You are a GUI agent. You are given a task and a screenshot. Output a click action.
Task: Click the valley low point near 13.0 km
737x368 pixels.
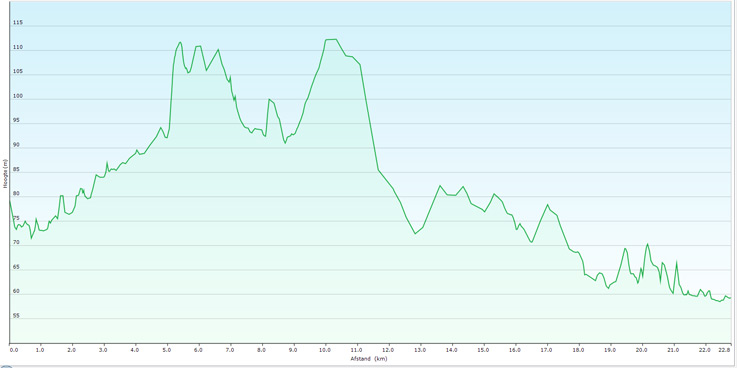point(415,234)
